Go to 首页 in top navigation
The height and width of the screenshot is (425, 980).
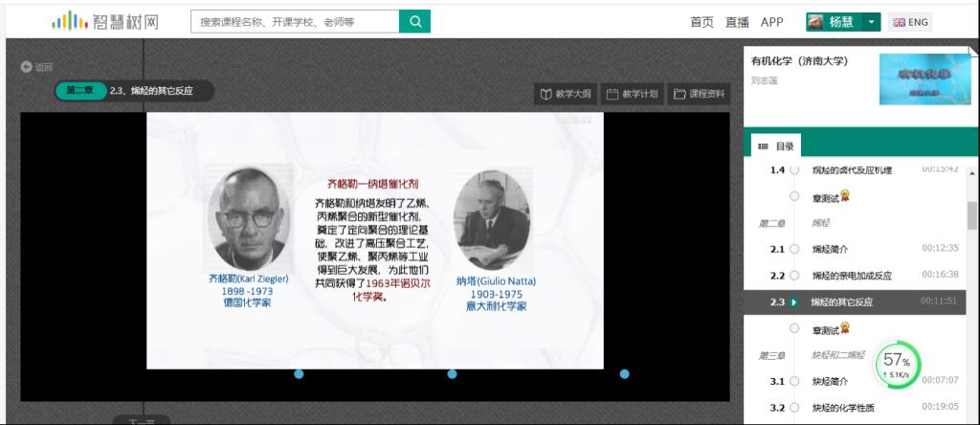coord(702,22)
